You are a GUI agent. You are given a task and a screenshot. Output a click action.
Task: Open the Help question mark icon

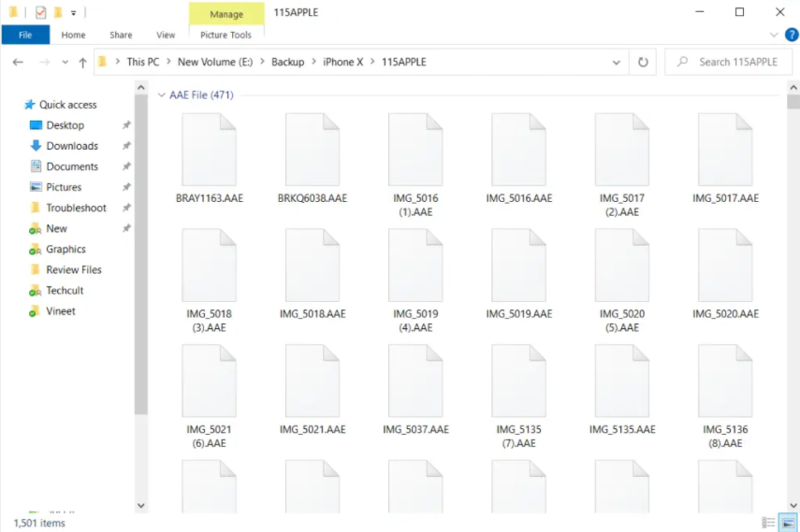pyautogui.click(x=792, y=35)
